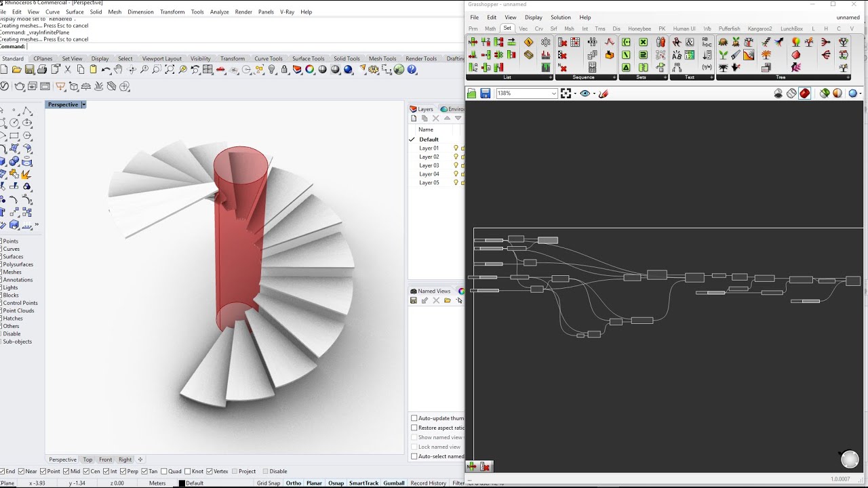Image resolution: width=868 pixels, height=488 pixels.
Task: Select the Pan hand tool icon
Action: click(118, 69)
